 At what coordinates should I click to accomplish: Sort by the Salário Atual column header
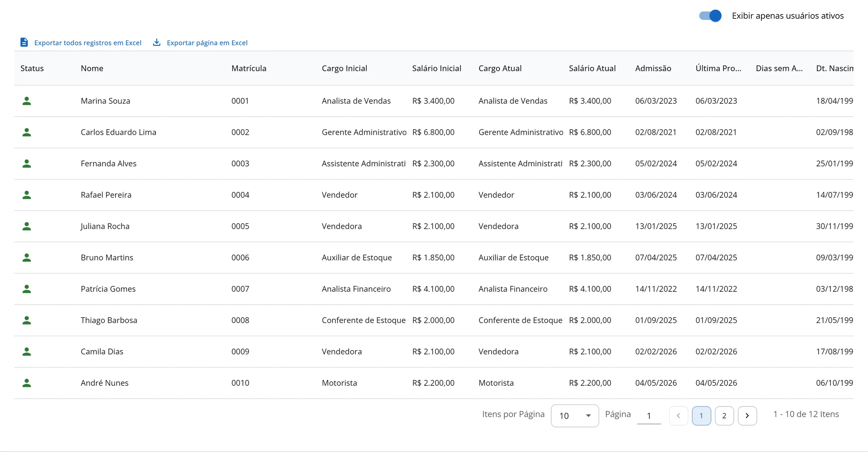tap(592, 68)
